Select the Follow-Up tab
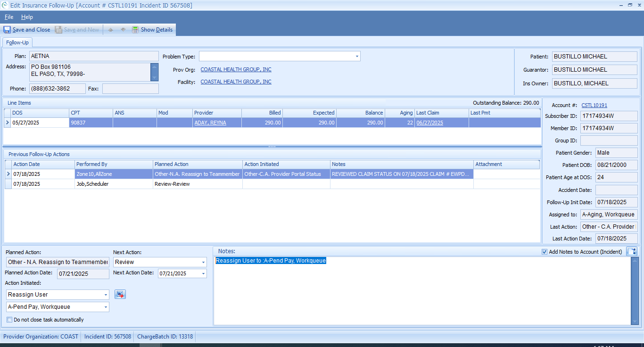The height and width of the screenshot is (347, 644). [x=17, y=42]
